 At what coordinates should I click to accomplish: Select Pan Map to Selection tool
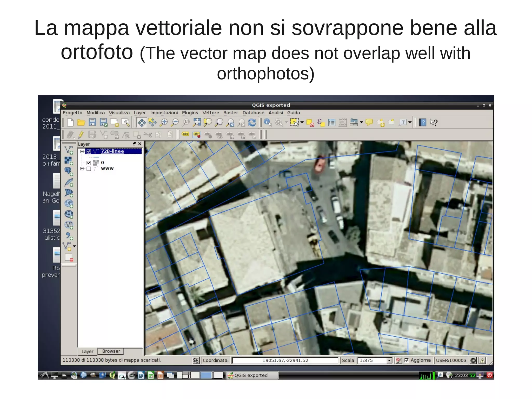[x=152, y=122]
